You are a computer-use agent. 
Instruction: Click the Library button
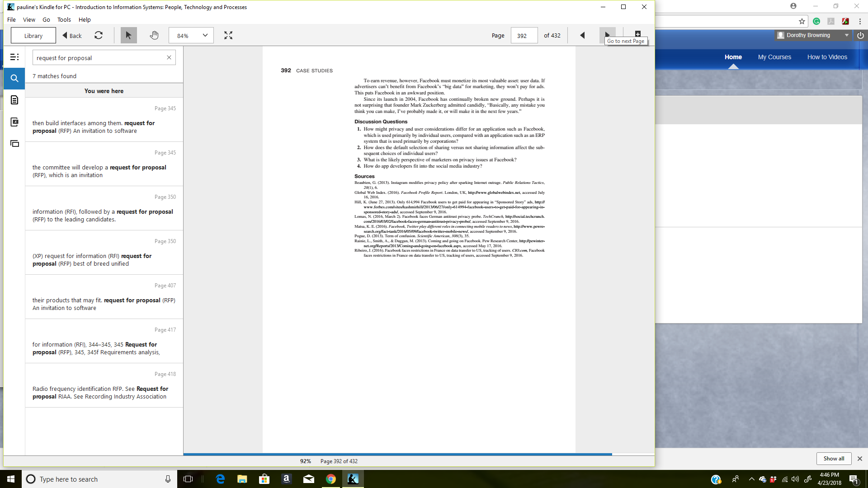[x=33, y=36]
